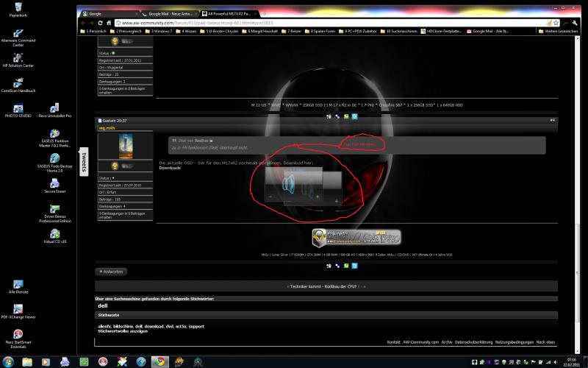The image size is (588, 368).
Task: Click the Twitter share icon under post #4
Action: coord(354,266)
